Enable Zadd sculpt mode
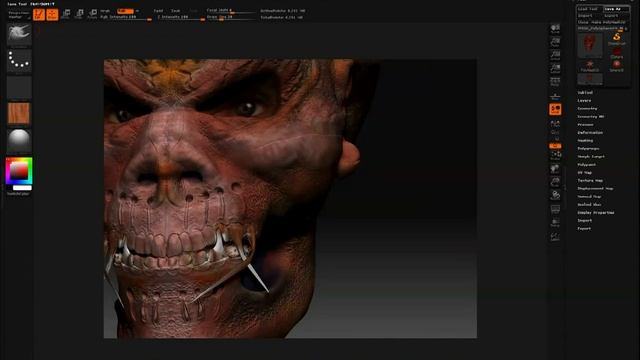 (x=158, y=11)
